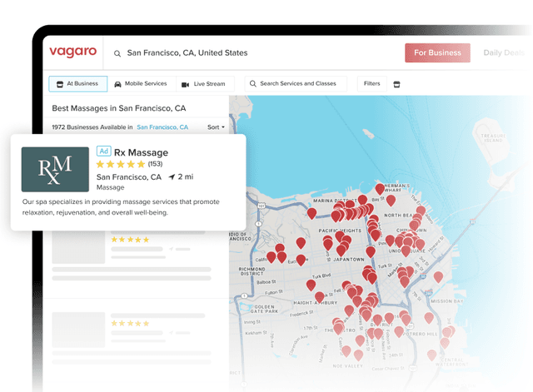Screen dimensions: 533x392
Task: Click the search magnifier beside San Francisco
Action: coord(117,53)
